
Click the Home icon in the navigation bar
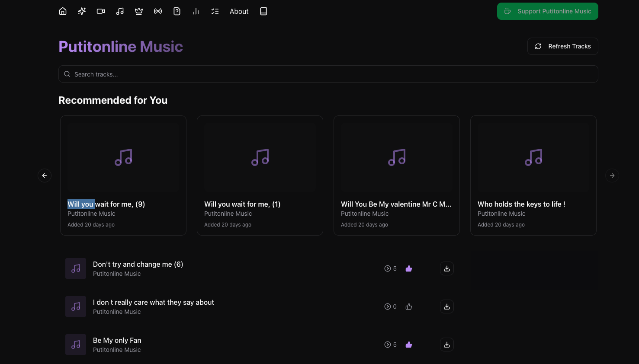click(x=63, y=11)
